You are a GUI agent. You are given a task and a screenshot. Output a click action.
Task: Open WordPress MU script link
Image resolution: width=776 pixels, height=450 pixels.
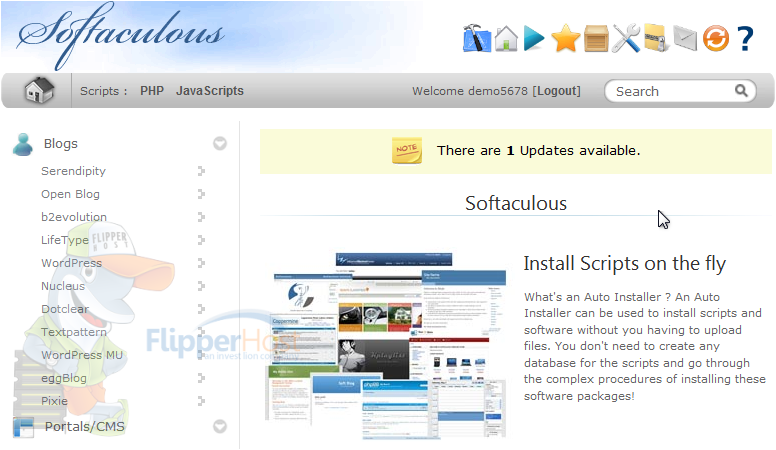coord(82,355)
